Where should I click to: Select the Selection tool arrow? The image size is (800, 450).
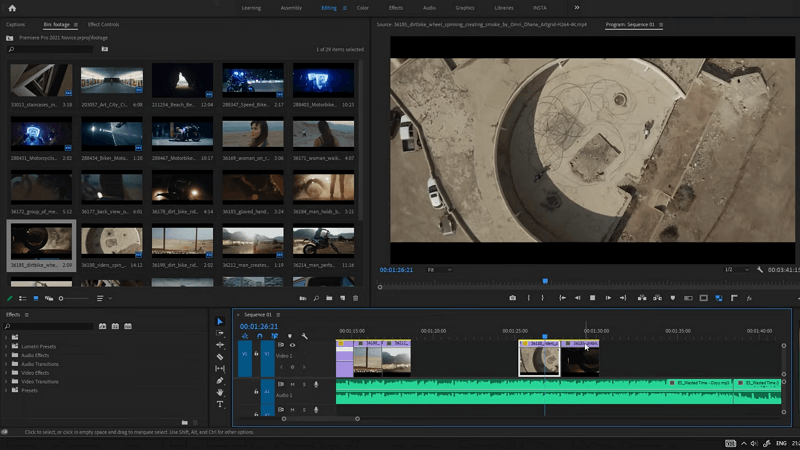[x=220, y=321]
